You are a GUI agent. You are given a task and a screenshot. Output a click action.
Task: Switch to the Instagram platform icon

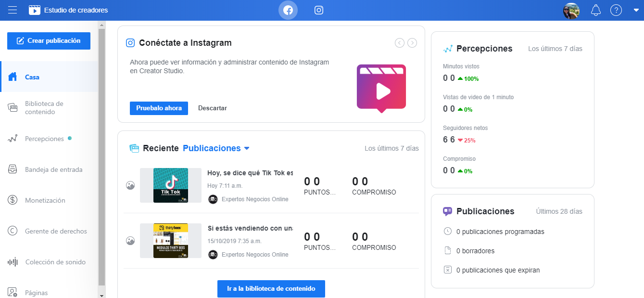(x=319, y=10)
